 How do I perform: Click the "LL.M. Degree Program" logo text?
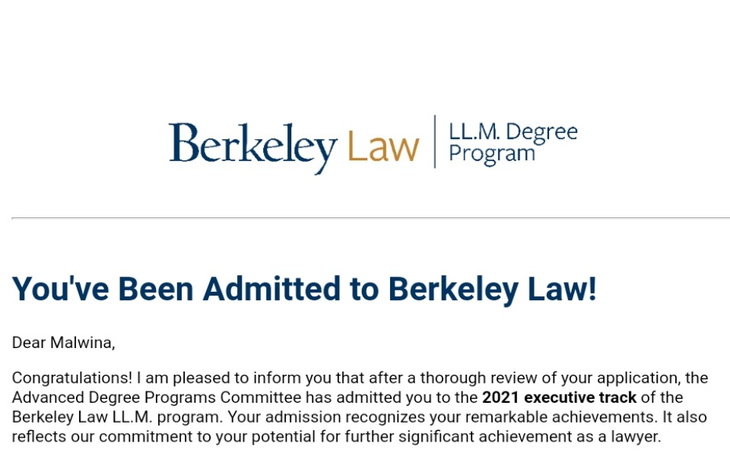pyautogui.click(x=512, y=143)
